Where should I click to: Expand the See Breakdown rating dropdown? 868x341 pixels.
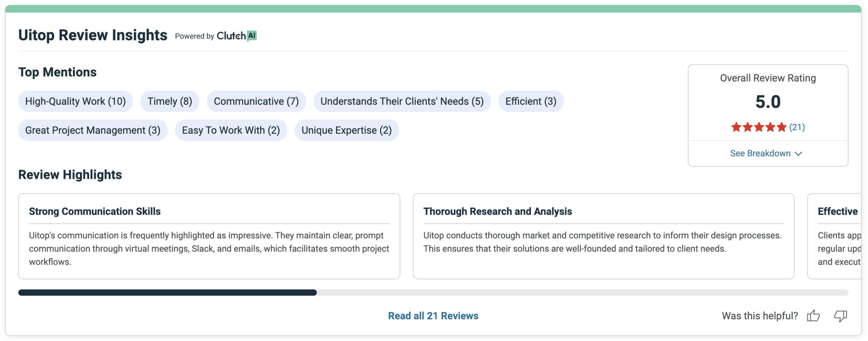(766, 153)
